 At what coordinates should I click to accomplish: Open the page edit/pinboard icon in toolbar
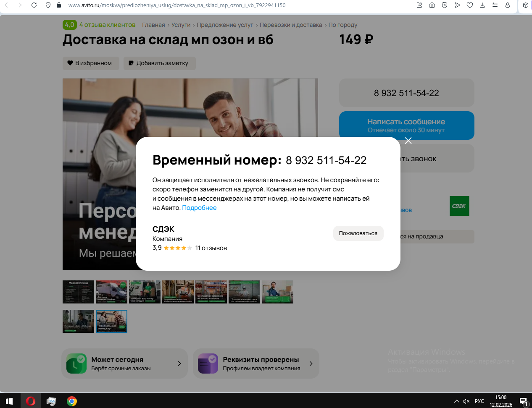click(x=419, y=5)
